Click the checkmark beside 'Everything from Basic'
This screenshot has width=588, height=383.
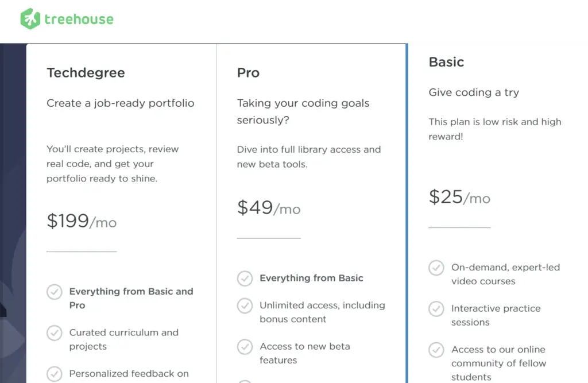tap(245, 278)
